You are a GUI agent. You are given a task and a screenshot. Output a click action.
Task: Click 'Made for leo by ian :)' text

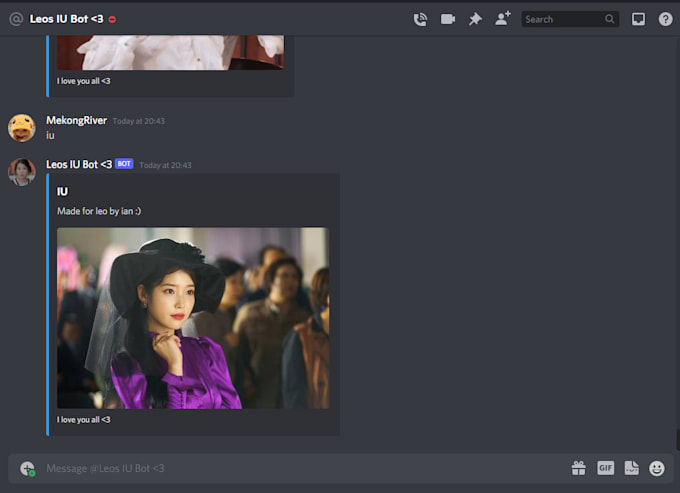pyautogui.click(x=99, y=211)
